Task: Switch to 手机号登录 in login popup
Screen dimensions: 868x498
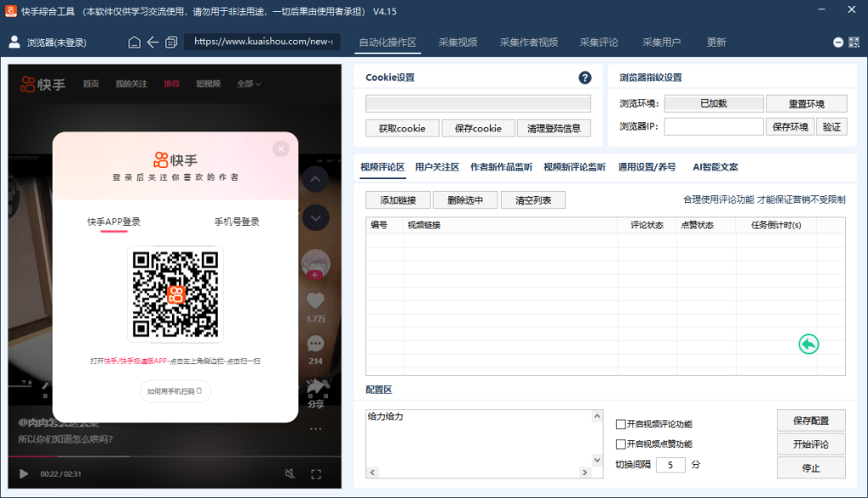Action: pos(236,222)
